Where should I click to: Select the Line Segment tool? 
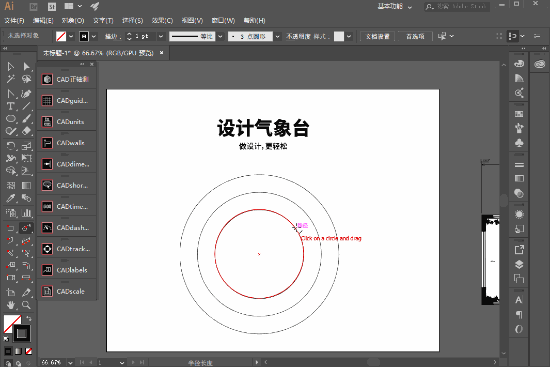(26, 106)
